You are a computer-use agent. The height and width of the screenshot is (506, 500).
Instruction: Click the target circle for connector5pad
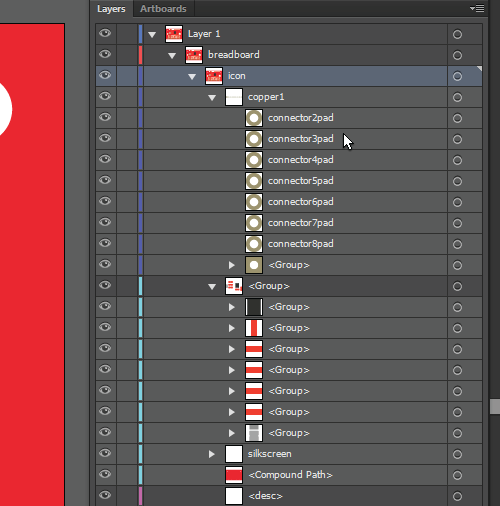pyautogui.click(x=457, y=181)
